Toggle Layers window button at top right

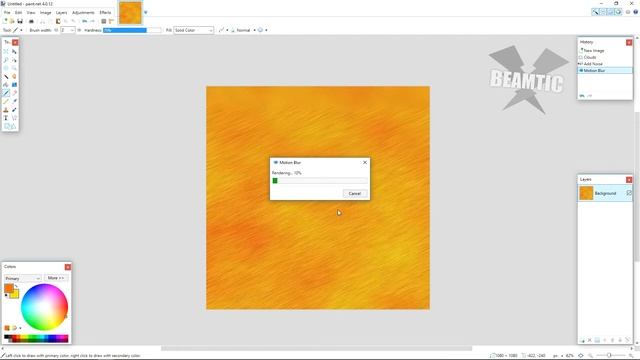(610, 12)
